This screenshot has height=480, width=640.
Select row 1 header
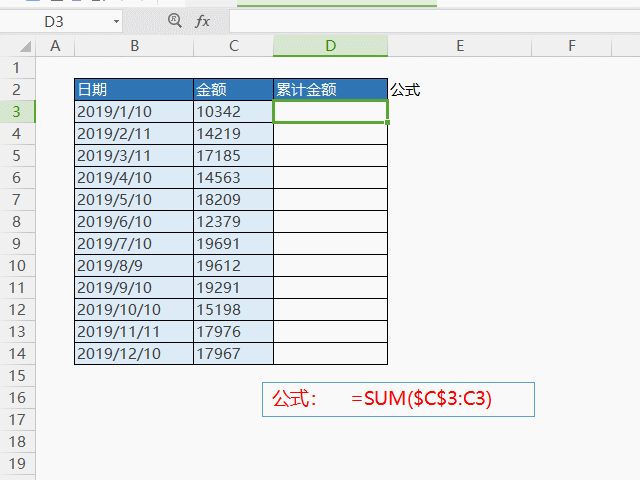pos(17,67)
